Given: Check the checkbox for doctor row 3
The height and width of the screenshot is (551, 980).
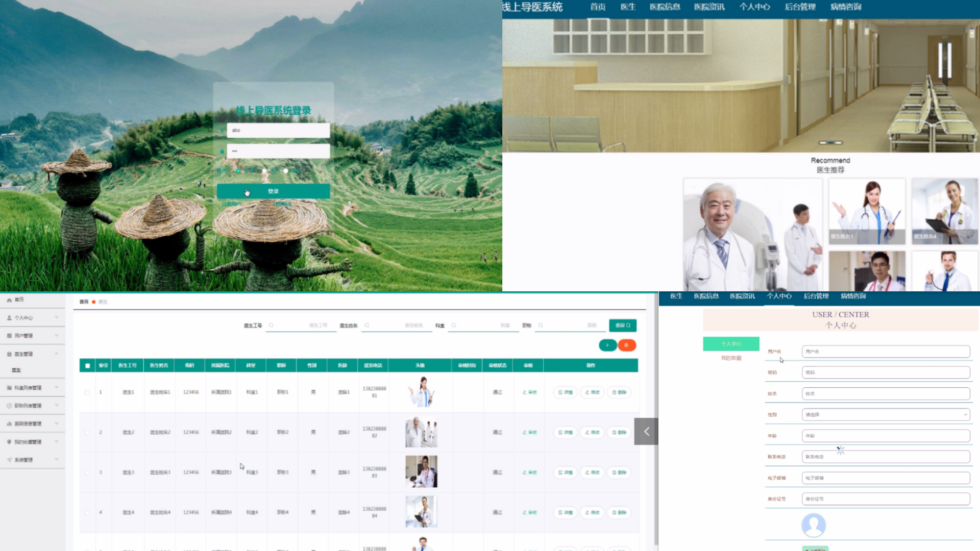Looking at the screenshot, I should (87, 472).
